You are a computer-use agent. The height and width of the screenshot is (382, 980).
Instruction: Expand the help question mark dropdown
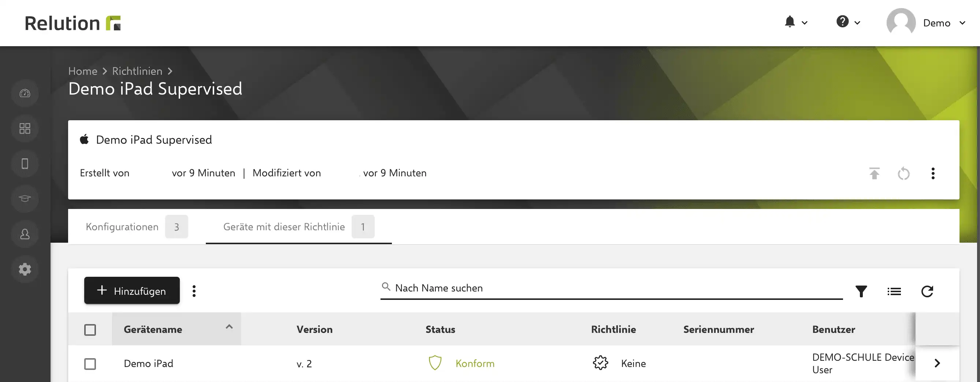pyautogui.click(x=848, y=22)
